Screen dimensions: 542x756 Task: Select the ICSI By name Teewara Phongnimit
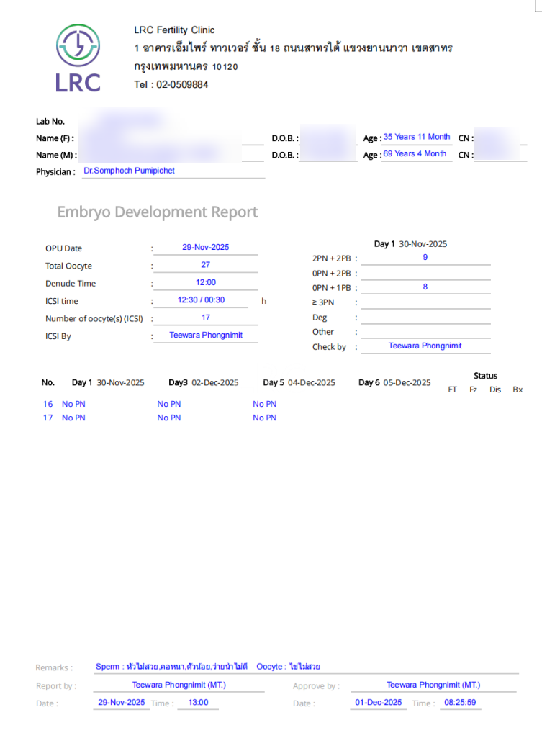click(x=205, y=335)
